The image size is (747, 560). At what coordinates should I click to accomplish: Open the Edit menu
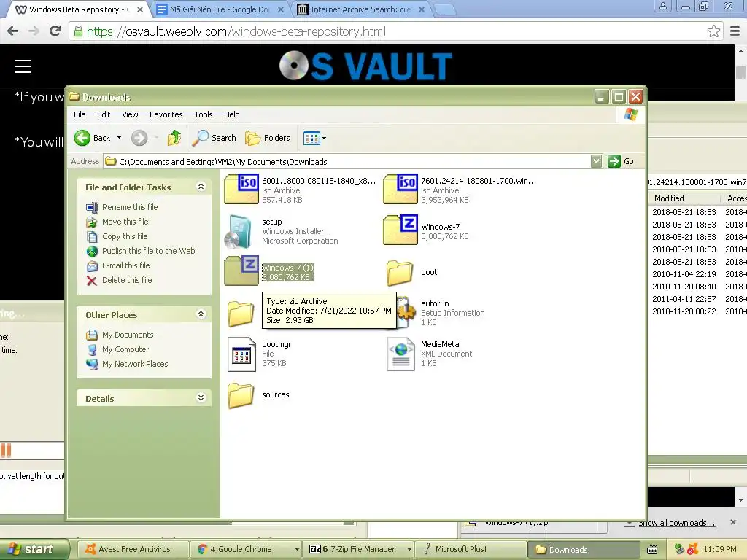pyautogui.click(x=104, y=114)
